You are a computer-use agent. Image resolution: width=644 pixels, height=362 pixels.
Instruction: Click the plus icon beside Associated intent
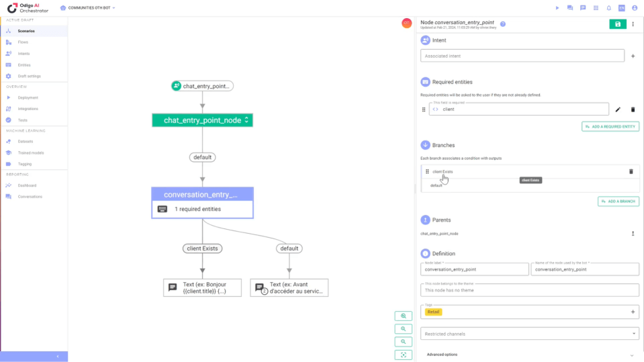click(x=633, y=56)
